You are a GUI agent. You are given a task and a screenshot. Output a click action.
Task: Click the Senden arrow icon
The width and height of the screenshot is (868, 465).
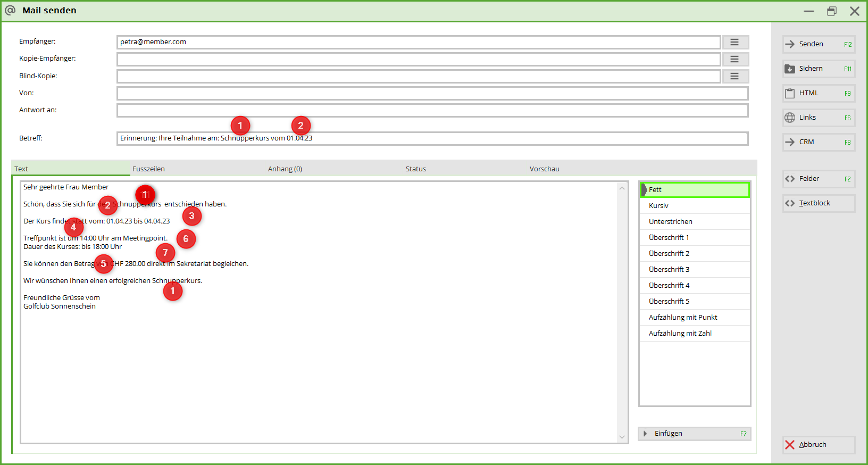click(790, 44)
